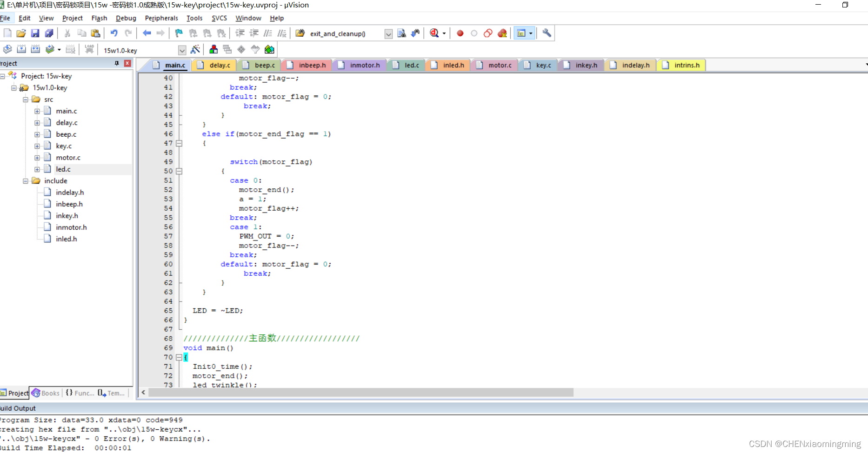Viewport: 868px width, 453px height.
Task: Open target options magic wand icon
Action: 195,49
